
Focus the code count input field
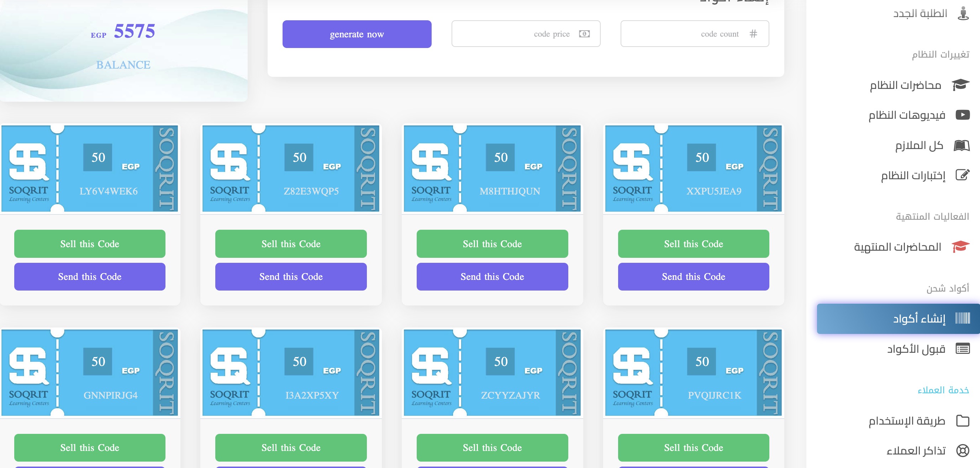694,34
